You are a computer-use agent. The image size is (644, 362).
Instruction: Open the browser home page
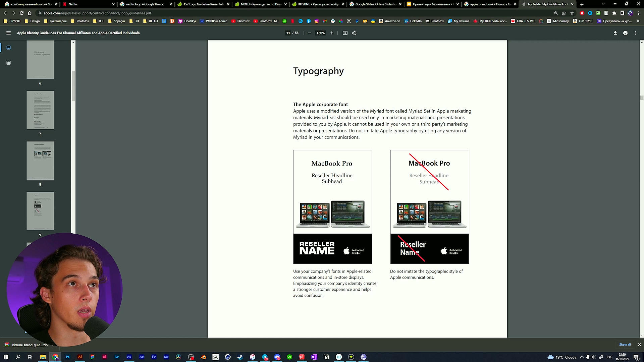pos(30,13)
